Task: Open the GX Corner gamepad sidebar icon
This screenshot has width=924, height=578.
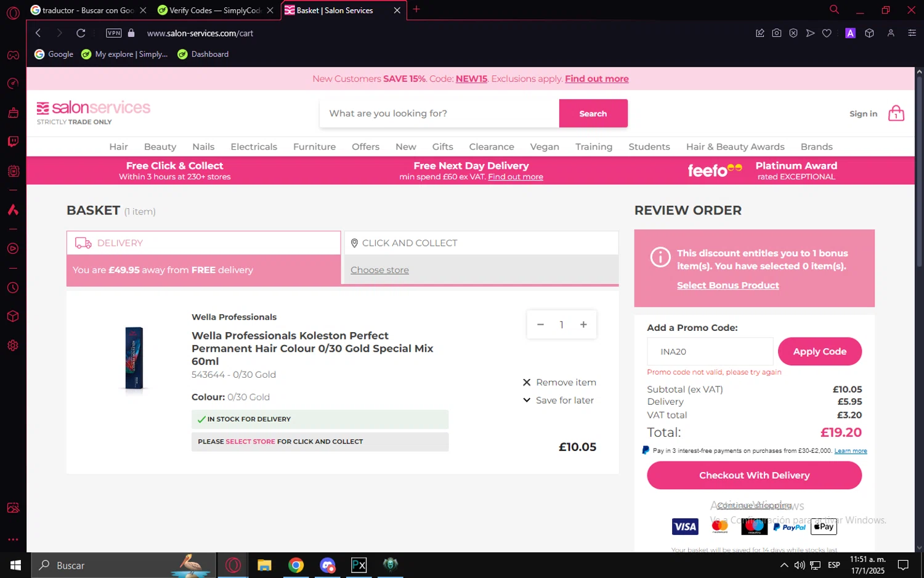Action: (13, 55)
